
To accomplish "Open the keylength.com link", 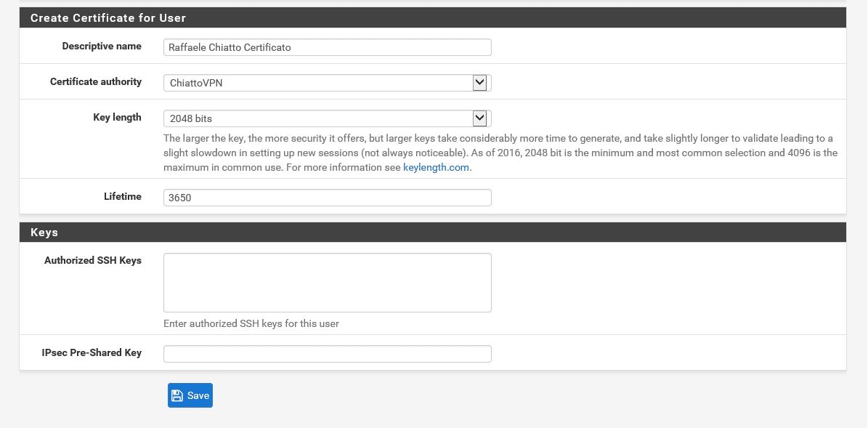I will point(436,167).
